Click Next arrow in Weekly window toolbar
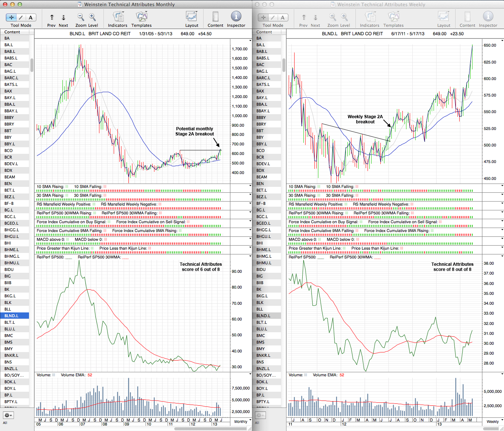504x431 pixels. coord(315,17)
